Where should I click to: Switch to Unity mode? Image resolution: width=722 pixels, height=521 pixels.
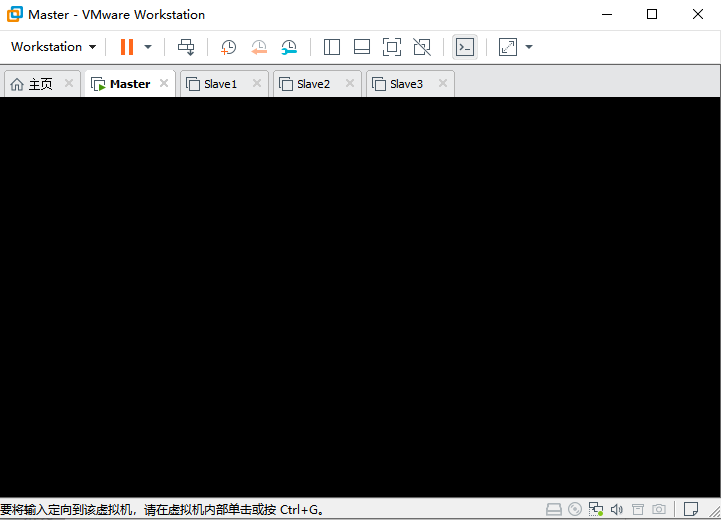422,47
